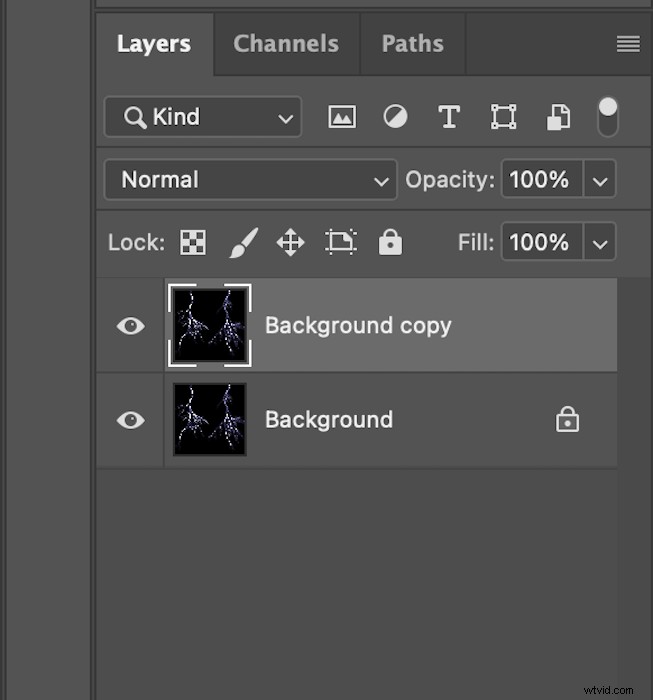Filter for type layers icon

click(449, 117)
